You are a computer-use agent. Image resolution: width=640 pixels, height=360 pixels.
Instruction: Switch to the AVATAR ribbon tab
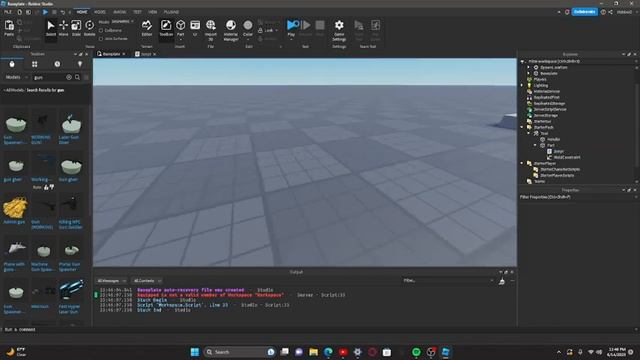tap(120, 12)
